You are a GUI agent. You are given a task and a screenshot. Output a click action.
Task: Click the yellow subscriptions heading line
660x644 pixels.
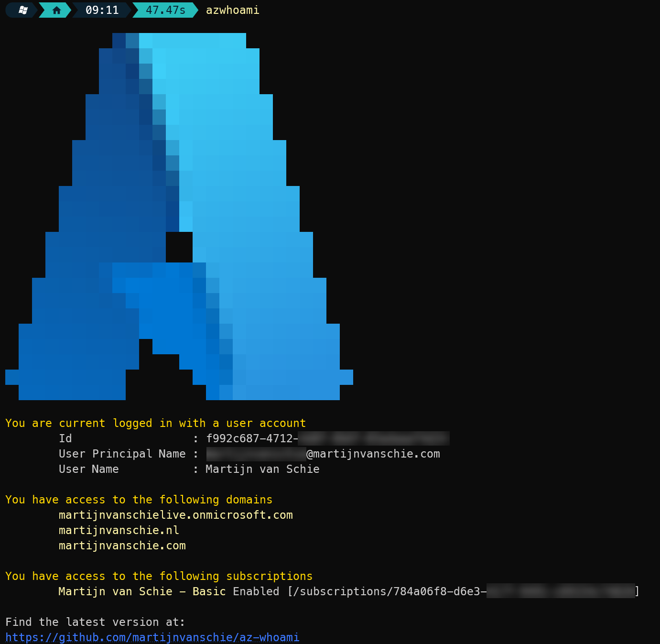tap(159, 576)
